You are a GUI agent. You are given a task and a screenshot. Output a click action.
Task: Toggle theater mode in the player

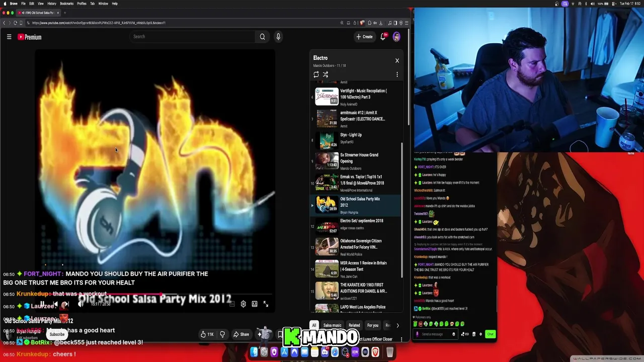[255, 304]
